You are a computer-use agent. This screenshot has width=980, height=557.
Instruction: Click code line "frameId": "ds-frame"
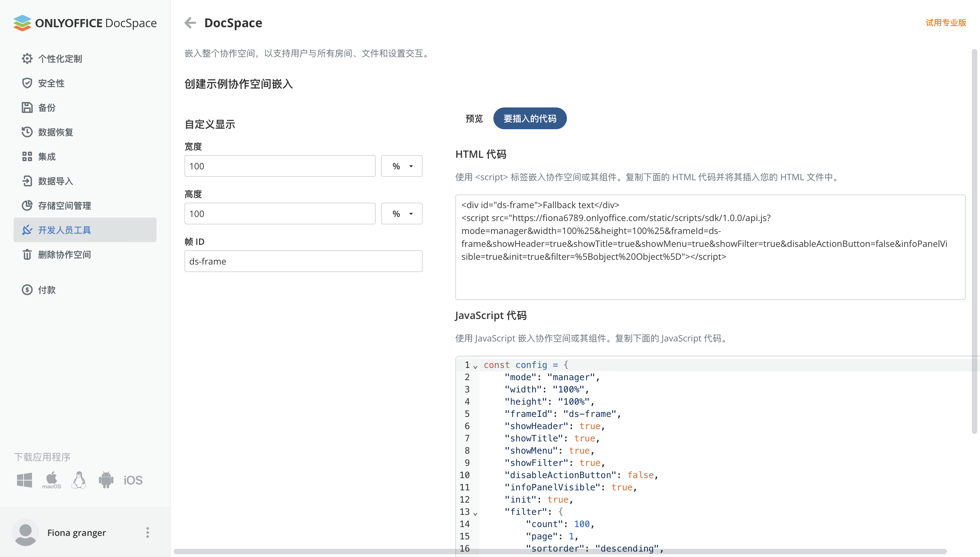tap(562, 414)
